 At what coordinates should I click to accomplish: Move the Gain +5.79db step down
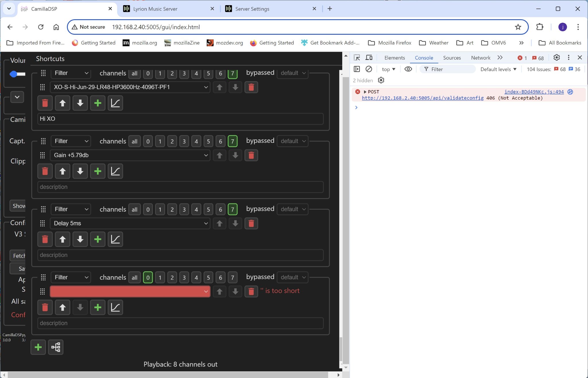[x=80, y=171]
